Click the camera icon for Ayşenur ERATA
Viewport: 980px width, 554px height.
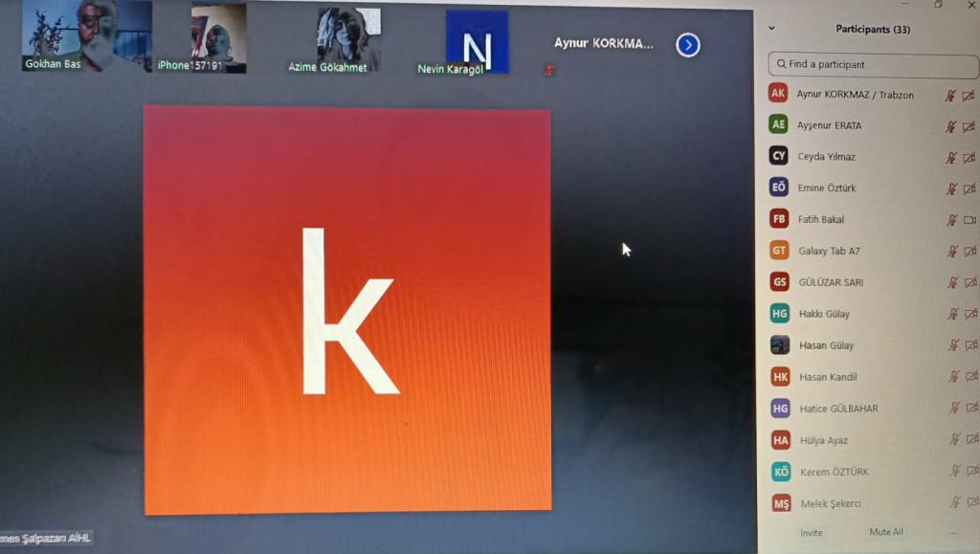[x=969, y=126]
